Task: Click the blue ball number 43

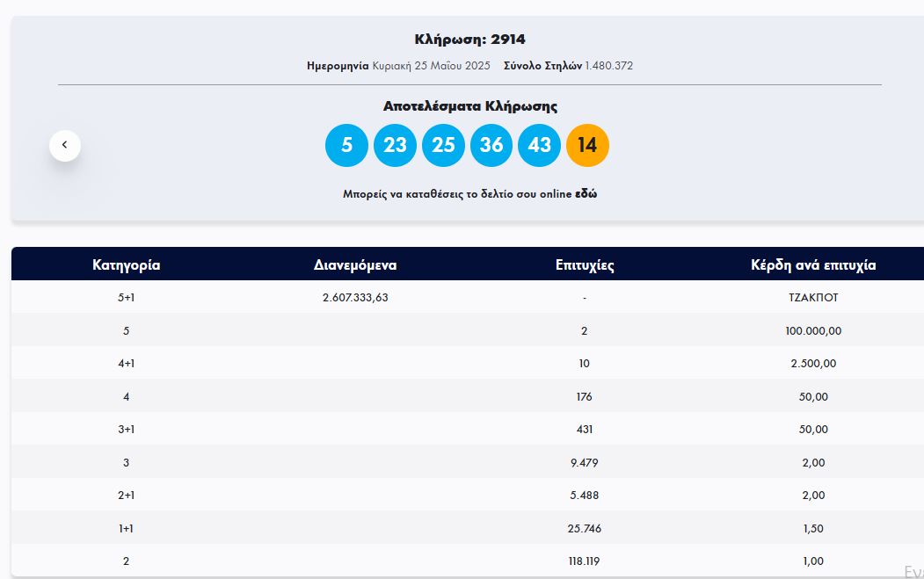Action: point(539,145)
